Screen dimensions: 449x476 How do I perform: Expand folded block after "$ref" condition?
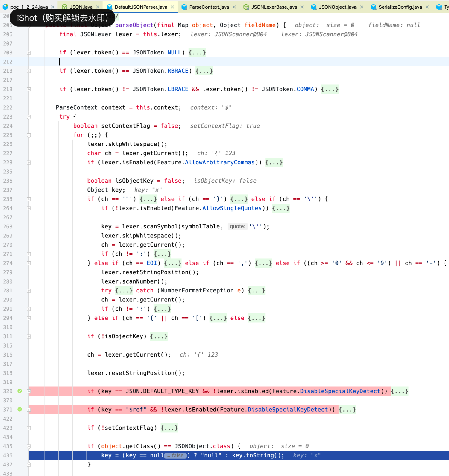(347, 410)
